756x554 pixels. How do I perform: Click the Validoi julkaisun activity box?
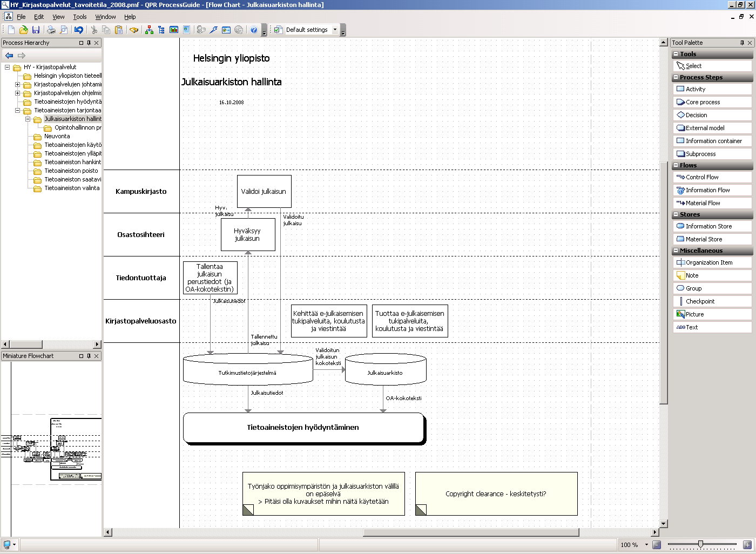[264, 191]
